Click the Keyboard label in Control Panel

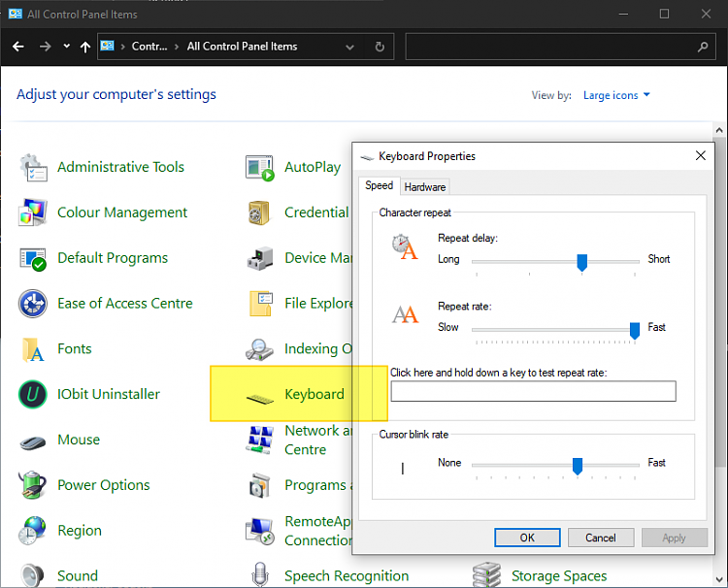(x=314, y=394)
